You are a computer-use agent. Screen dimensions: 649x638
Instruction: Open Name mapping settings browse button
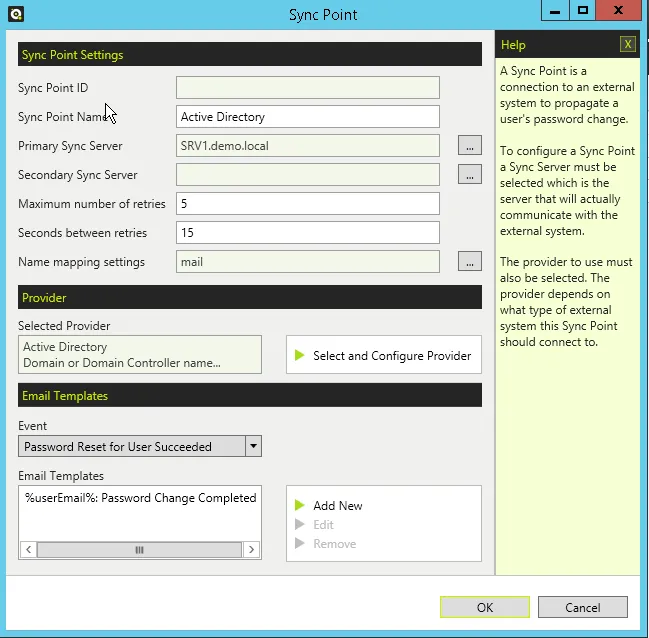469,261
